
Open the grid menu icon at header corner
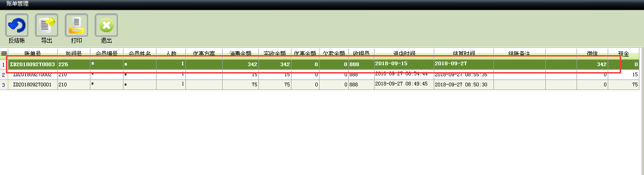(x=4, y=53)
